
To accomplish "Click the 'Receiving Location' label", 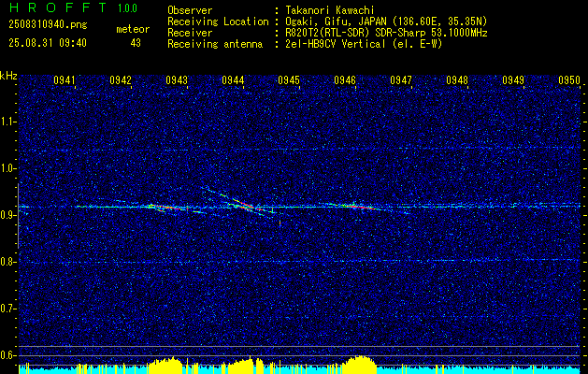I will pyautogui.click(x=218, y=22).
